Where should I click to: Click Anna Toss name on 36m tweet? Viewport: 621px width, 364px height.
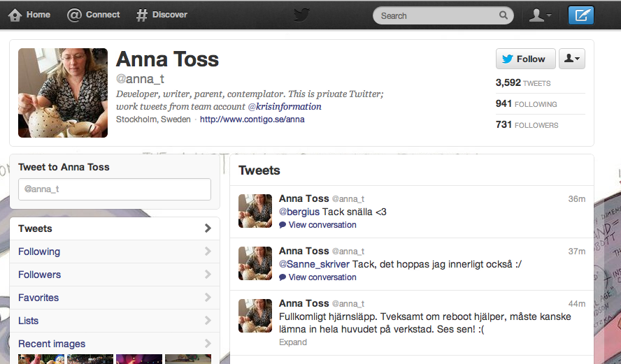click(x=304, y=198)
